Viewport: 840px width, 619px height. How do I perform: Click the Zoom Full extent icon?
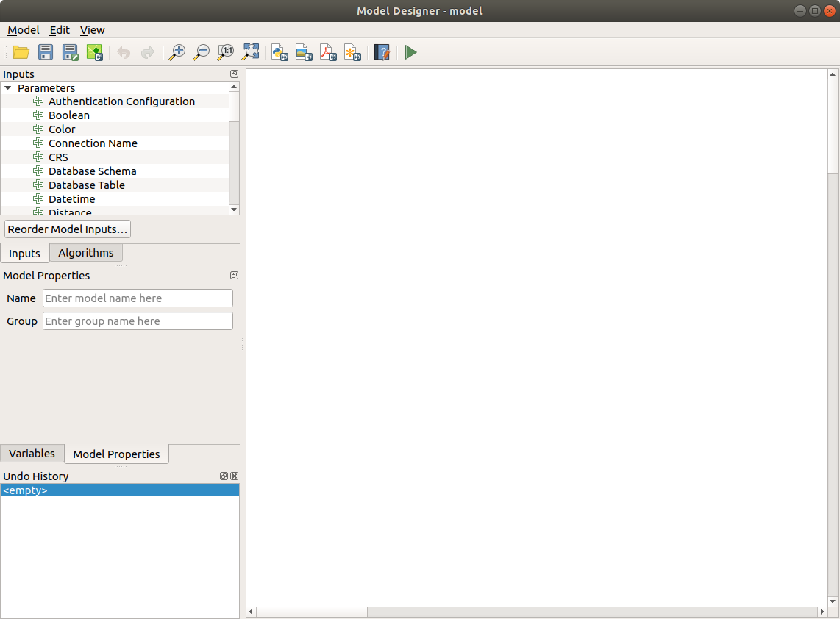click(x=250, y=52)
